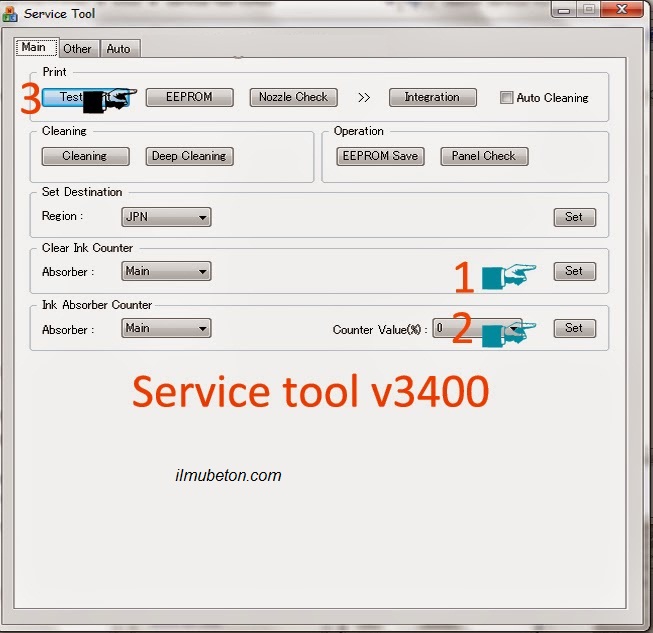
Task: Enable the Auto Cleaning checkbox
Action: 506,97
